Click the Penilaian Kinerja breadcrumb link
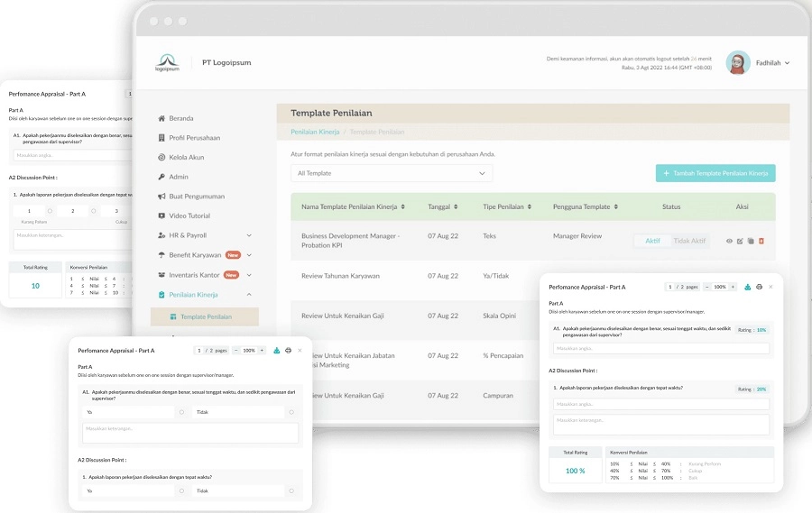This screenshot has width=812, height=513. 315,132
